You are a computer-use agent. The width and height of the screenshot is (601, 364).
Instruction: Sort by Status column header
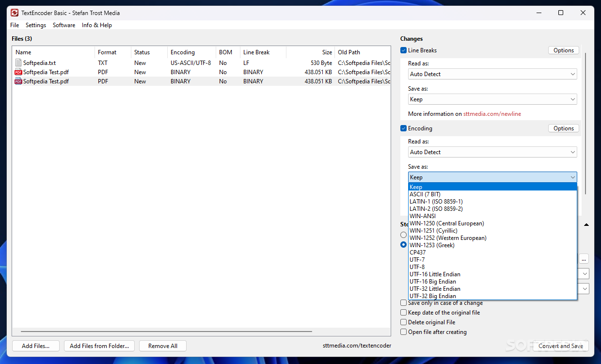(149, 52)
